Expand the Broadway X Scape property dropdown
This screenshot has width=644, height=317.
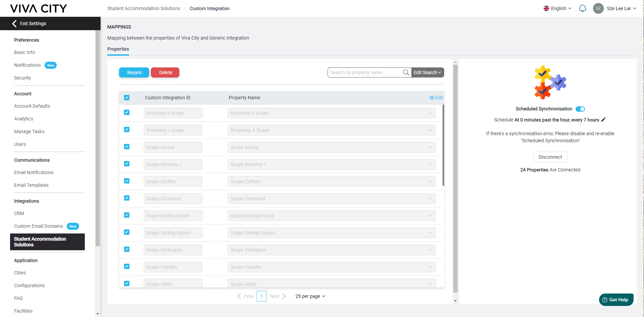332,130
